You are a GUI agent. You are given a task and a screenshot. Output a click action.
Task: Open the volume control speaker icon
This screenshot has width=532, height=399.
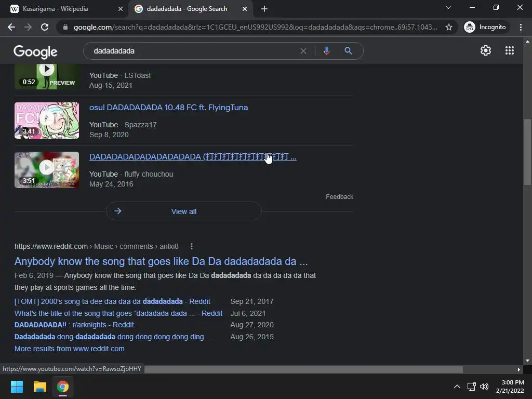pyautogui.click(x=484, y=387)
